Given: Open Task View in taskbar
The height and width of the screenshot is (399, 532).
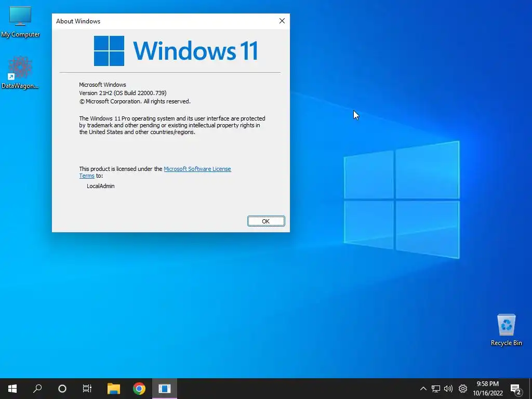Looking at the screenshot, I should coord(87,389).
